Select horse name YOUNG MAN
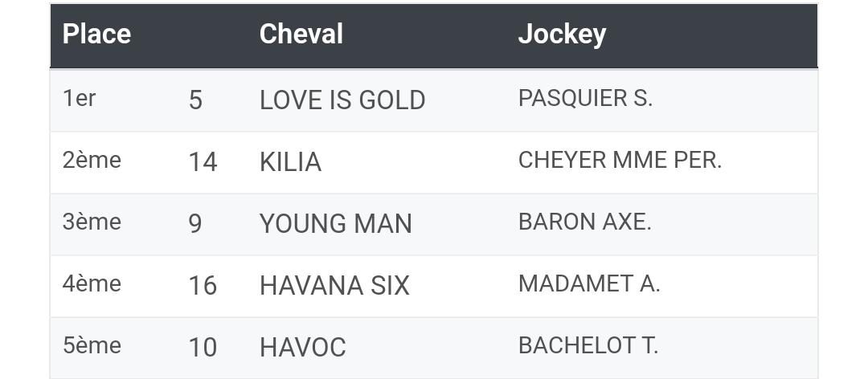Screen dimensions: 868x379 (335, 225)
